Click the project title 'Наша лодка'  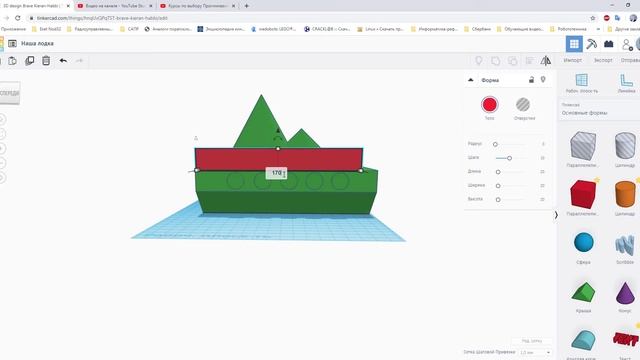pyautogui.click(x=37, y=43)
